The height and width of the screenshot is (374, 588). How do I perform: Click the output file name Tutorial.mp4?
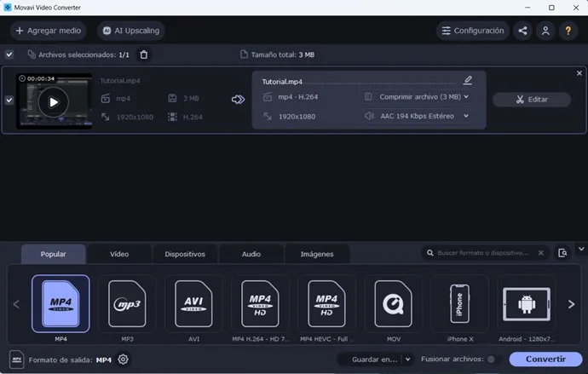click(x=282, y=82)
